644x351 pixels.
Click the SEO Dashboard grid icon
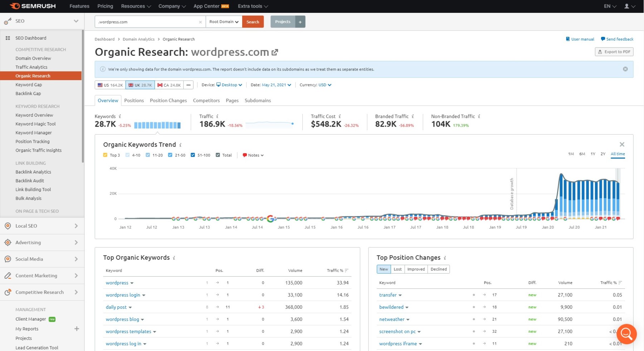click(8, 38)
